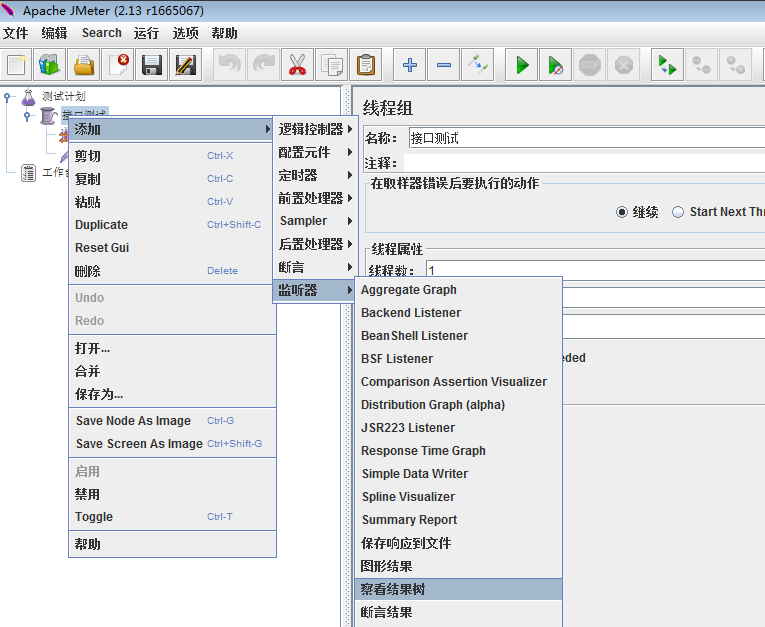Image resolution: width=765 pixels, height=627 pixels.
Task: Choose Response Time Graph listener
Action: (459, 451)
